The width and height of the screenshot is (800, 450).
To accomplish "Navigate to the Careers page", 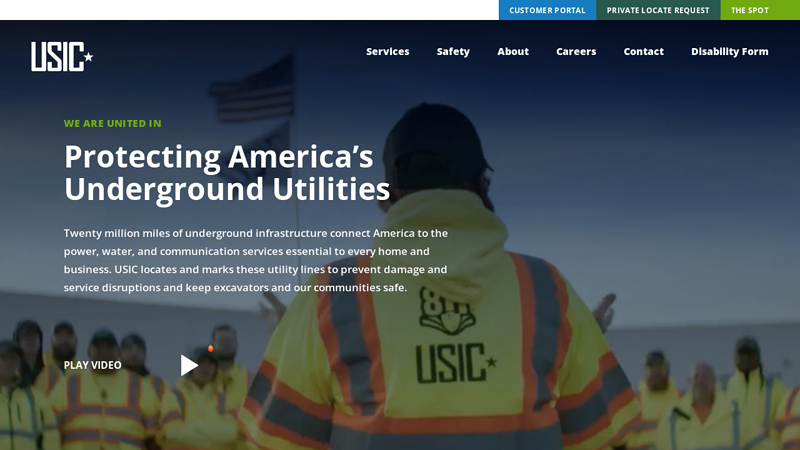I will [576, 52].
